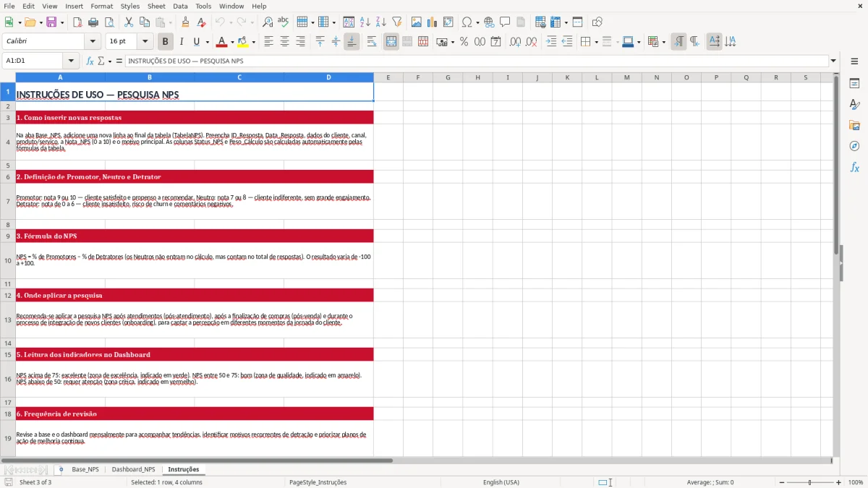Click the AutoFilter funnel icon

pos(396,22)
